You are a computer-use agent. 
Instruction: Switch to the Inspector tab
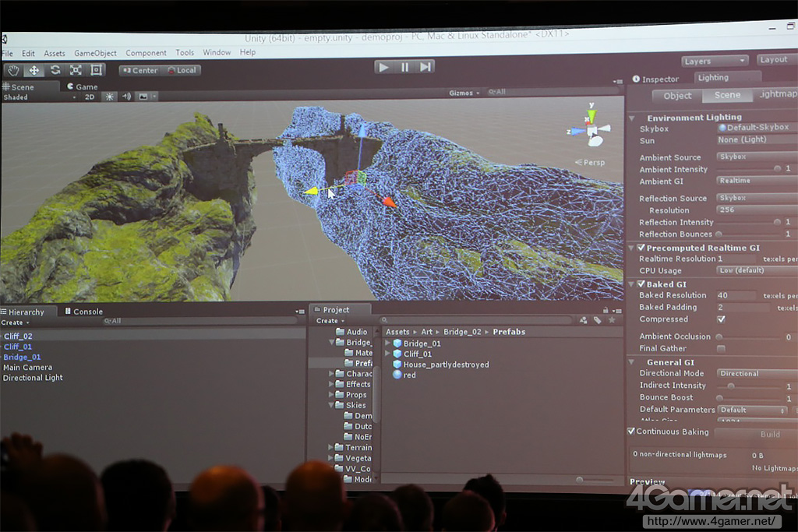click(x=655, y=79)
